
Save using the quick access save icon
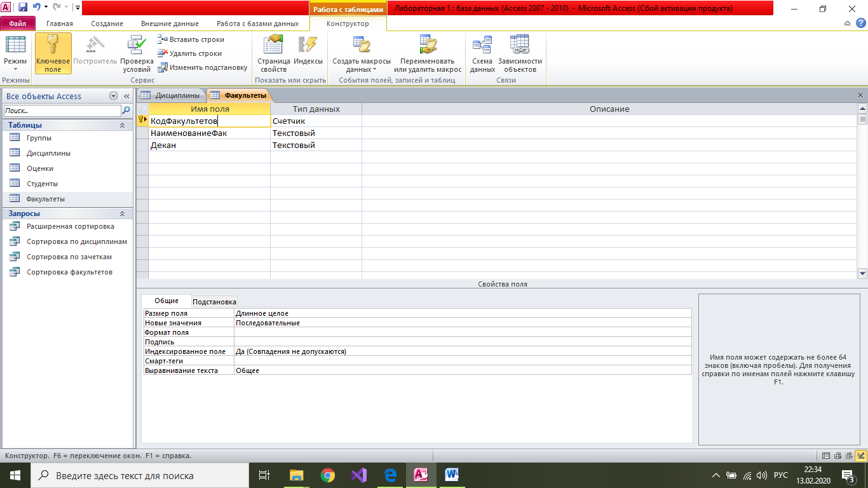click(23, 8)
